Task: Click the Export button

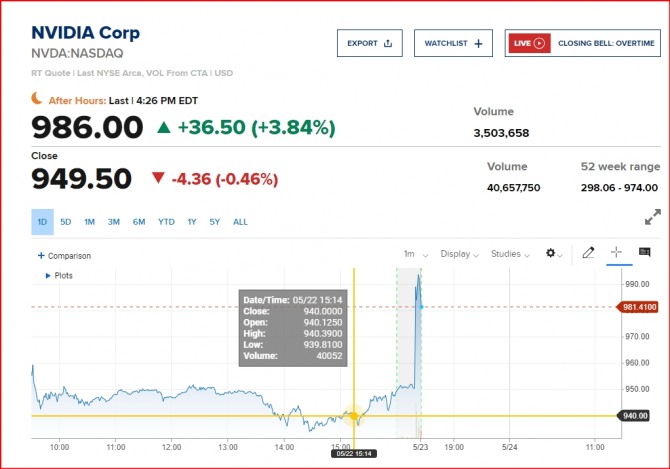Action: coord(369,43)
